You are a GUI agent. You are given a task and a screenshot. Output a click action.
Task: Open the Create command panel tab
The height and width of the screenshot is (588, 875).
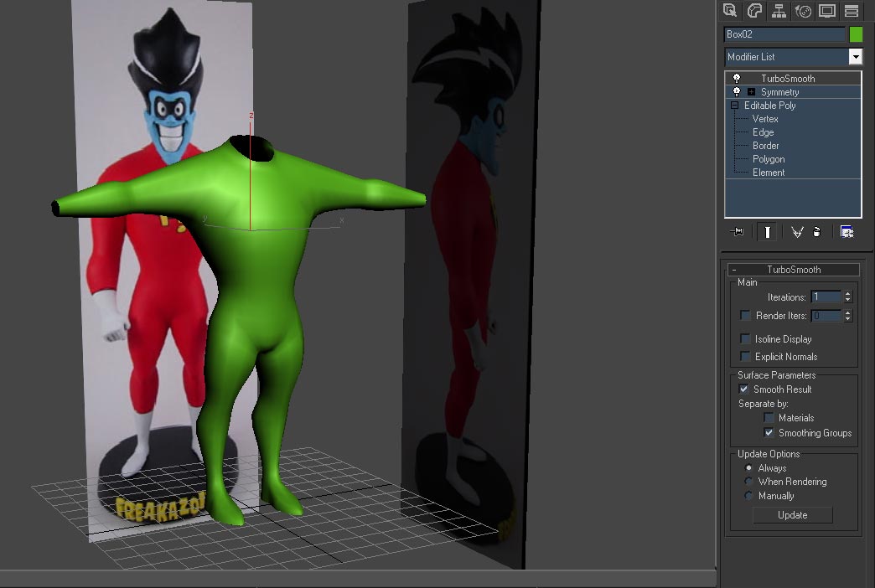click(730, 11)
